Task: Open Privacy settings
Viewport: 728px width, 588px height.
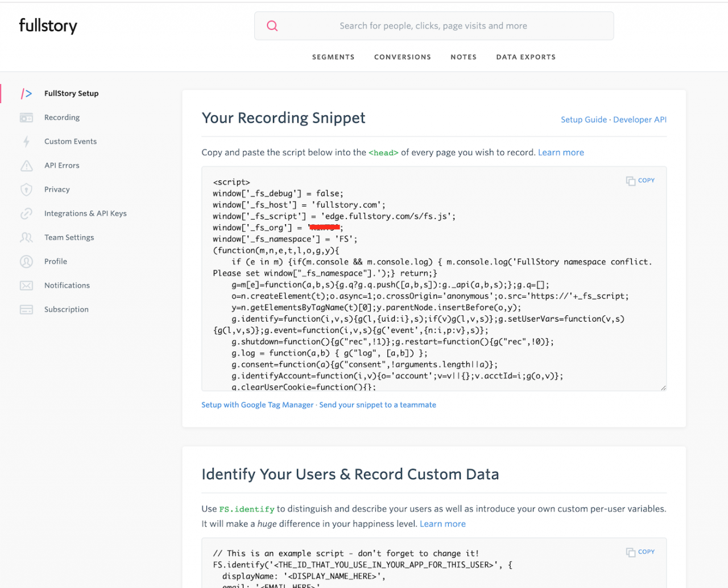Action: point(57,189)
